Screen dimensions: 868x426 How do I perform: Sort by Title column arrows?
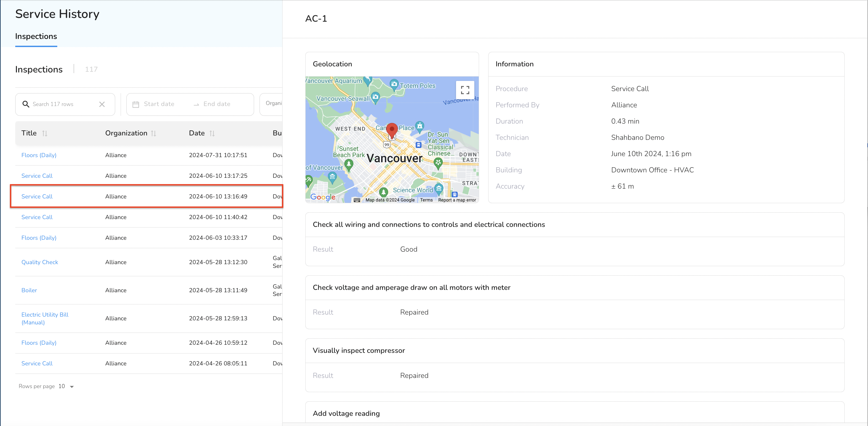(x=45, y=133)
